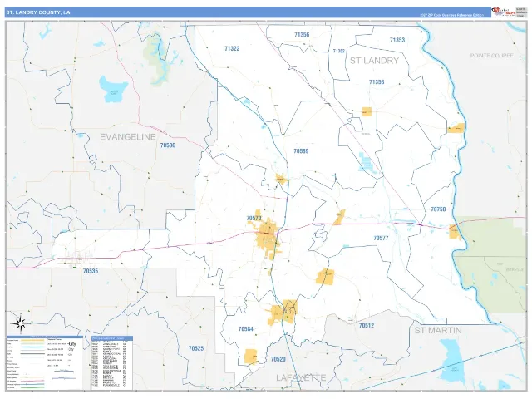Viewport: 532px width, 399px height.
Task: Click the ZIP code index table
Action: coord(112,362)
